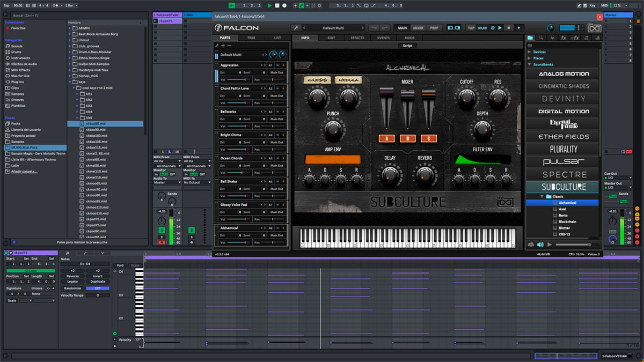
Task: Click the plus add-part icon in Falcon Parts
Action: click(223, 46)
